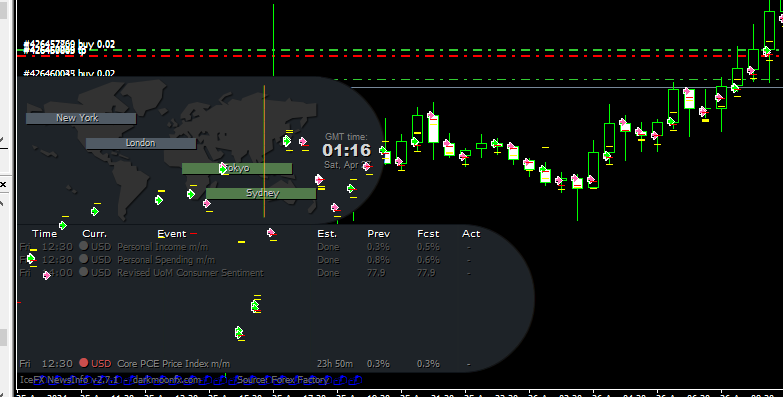
Task: Click 'Done' status in Personal Income row
Action: [x=328, y=247]
